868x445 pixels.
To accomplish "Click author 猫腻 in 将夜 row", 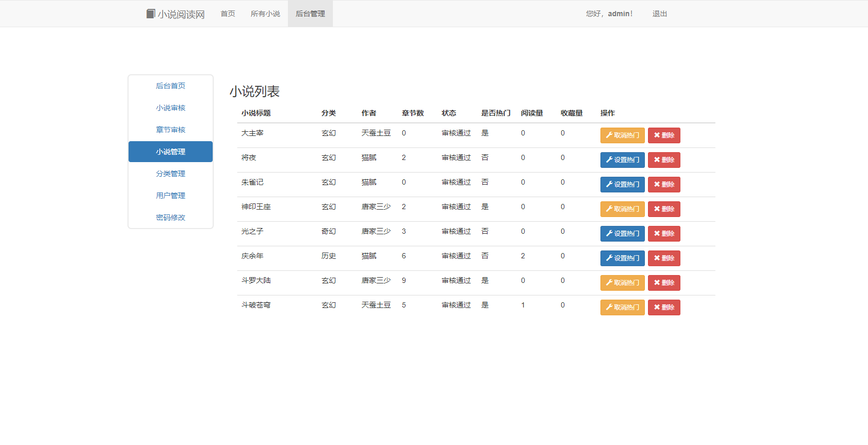I will pyautogui.click(x=369, y=158).
